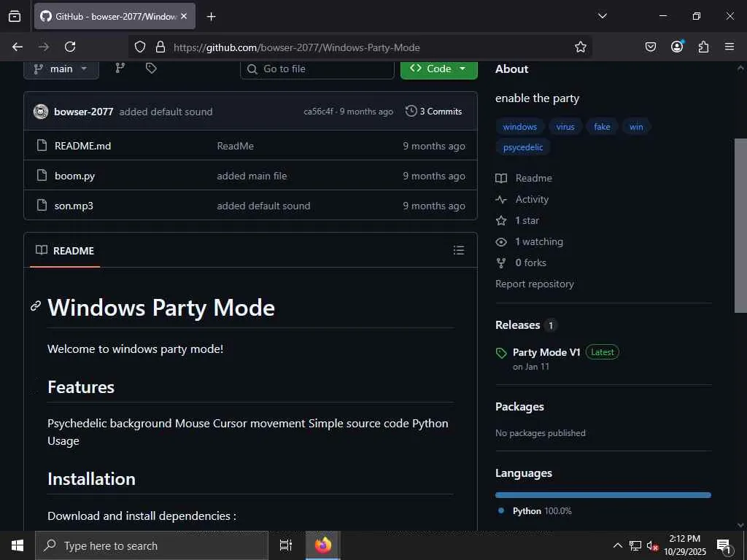Image resolution: width=747 pixels, height=560 pixels.
Task: Show hidden system tray icons
Action: pyautogui.click(x=617, y=545)
